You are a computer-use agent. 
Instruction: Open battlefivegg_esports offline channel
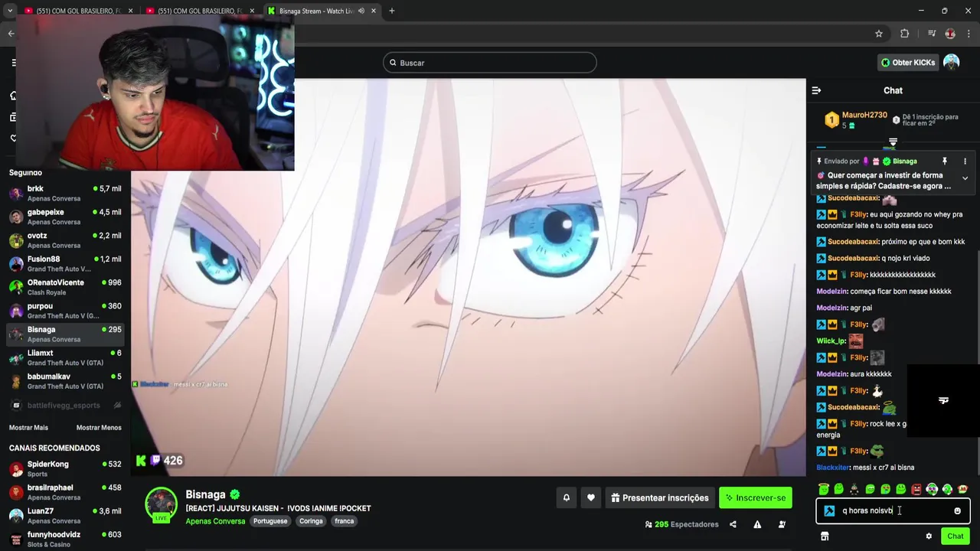pos(65,405)
